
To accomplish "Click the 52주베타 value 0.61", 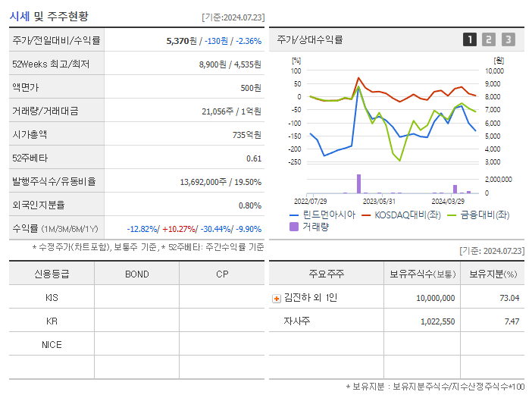I will (254, 158).
